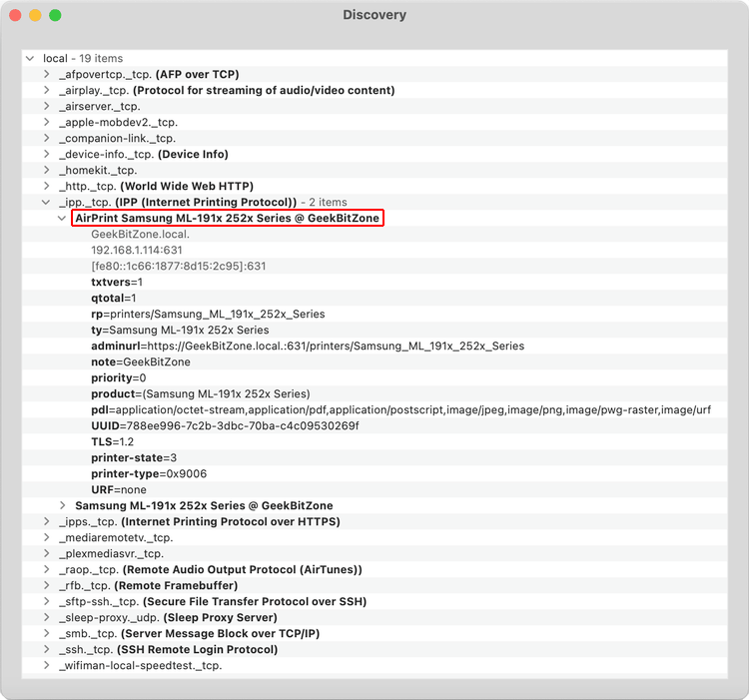
Task: Click the ty=Samsung ML-191x record
Action: point(180,330)
